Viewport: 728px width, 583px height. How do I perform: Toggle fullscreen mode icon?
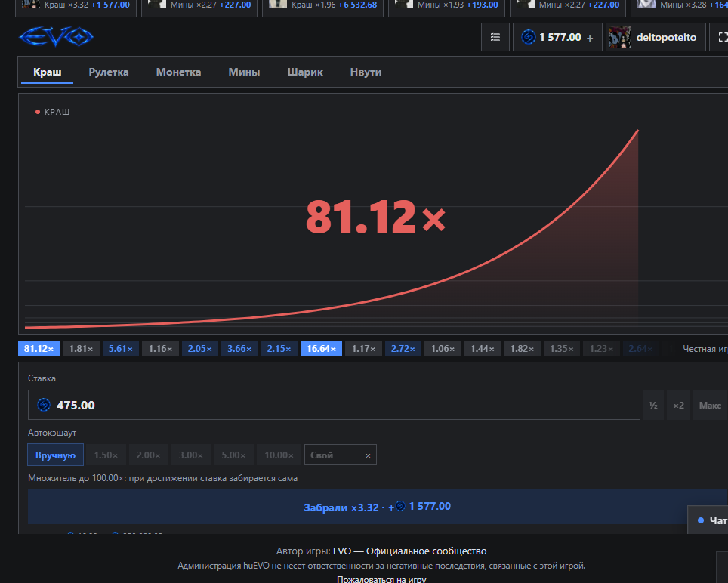click(x=723, y=37)
